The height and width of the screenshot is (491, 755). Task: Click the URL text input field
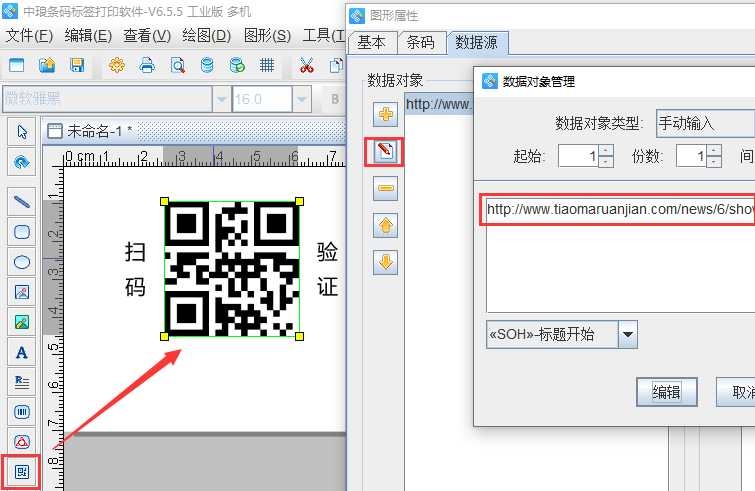tap(618, 211)
